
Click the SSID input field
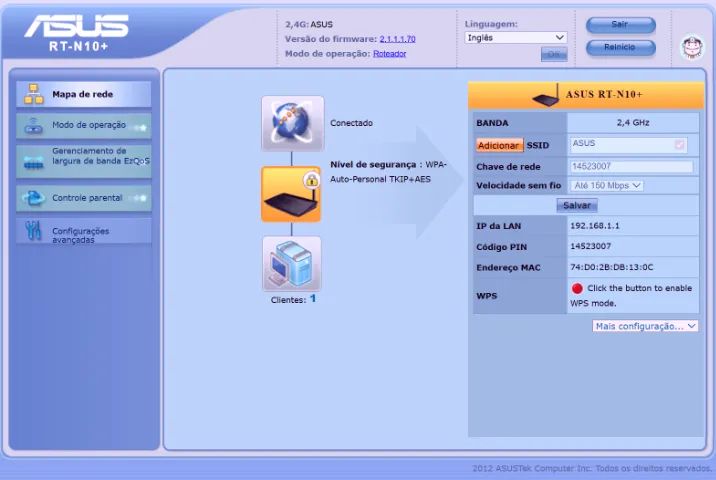point(628,145)
